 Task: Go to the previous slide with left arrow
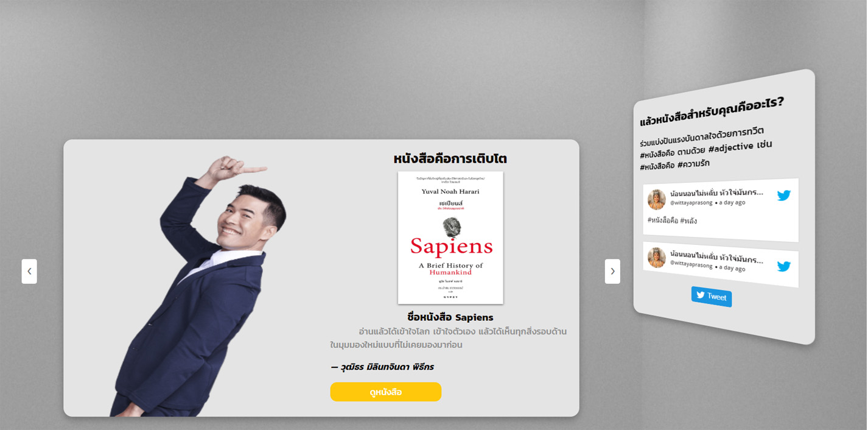click(29, 271)
